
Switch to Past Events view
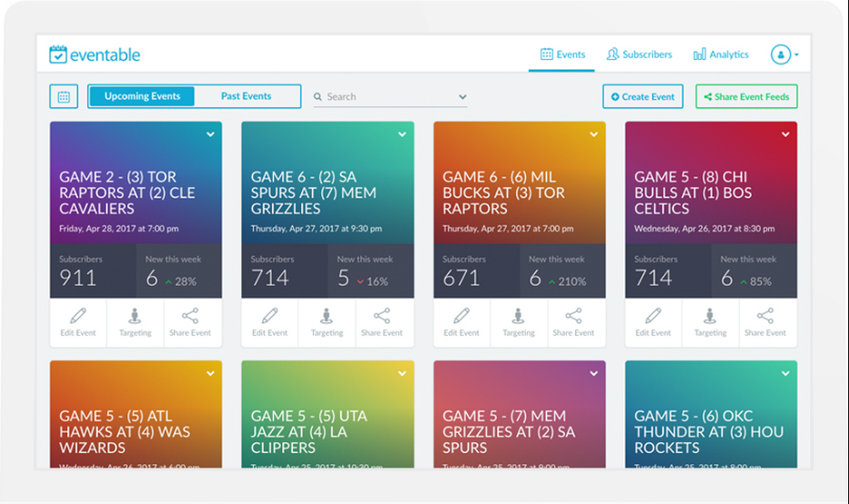(246, 96)
